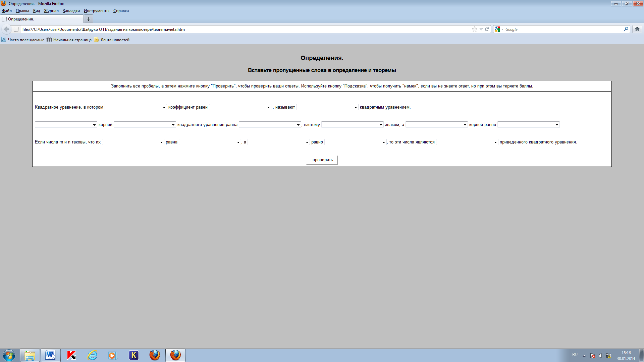Open the Справка menu
644x362 pixels.
(121, 11)
